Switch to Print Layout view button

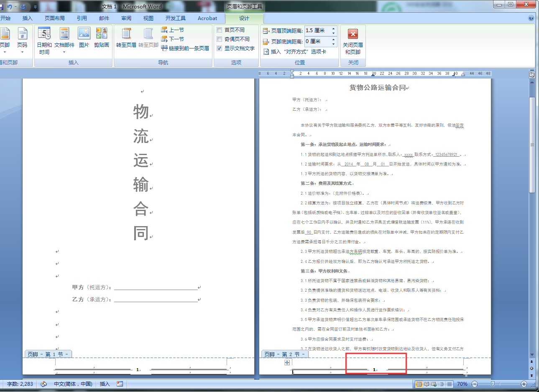(x=419, y=384)
